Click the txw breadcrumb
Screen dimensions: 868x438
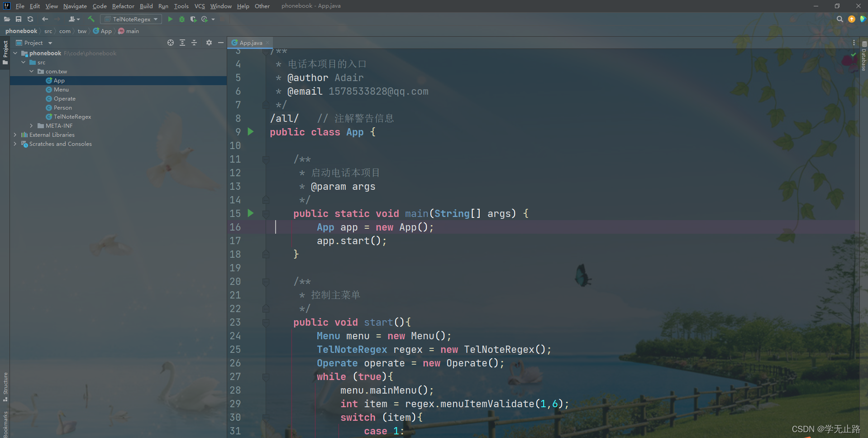(x=82, y=31)
